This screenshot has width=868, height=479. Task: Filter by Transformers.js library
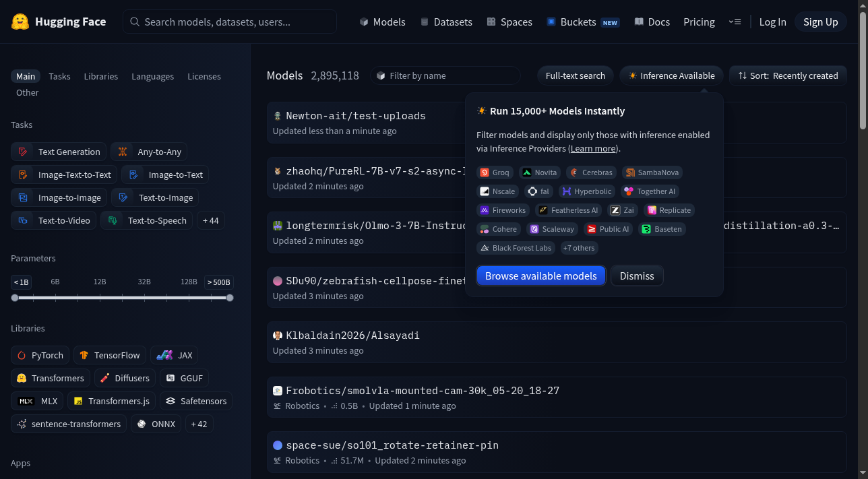tap(112, 401)
